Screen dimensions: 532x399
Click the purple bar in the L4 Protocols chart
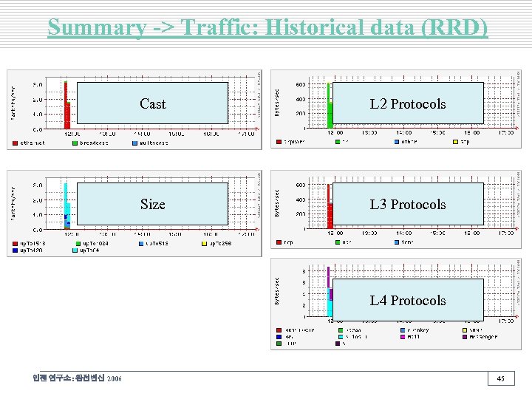click(x=328, y=277)
